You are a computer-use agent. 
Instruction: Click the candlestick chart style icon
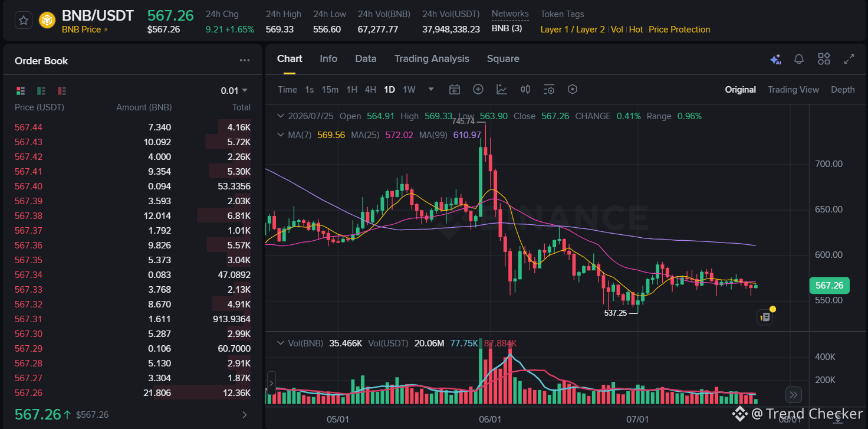coord(525,89)
